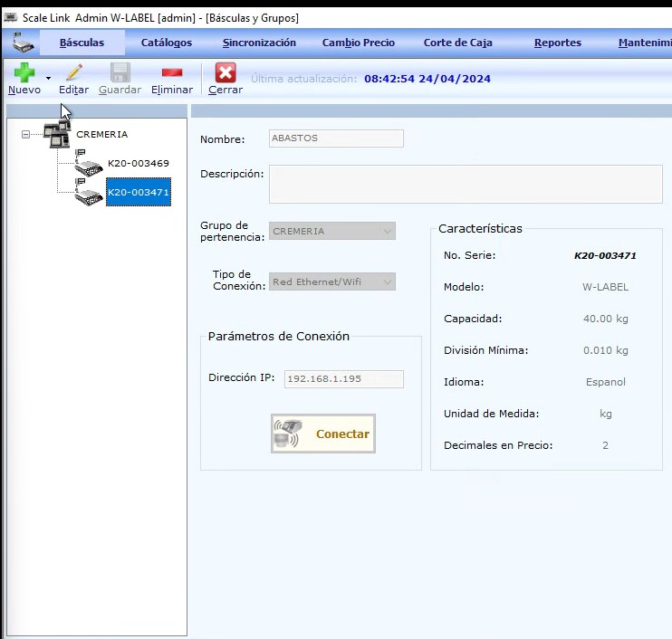Open the Nuevo dropdown arrow
This screenshot has width=672, height=639.
[x=48, y=78]
